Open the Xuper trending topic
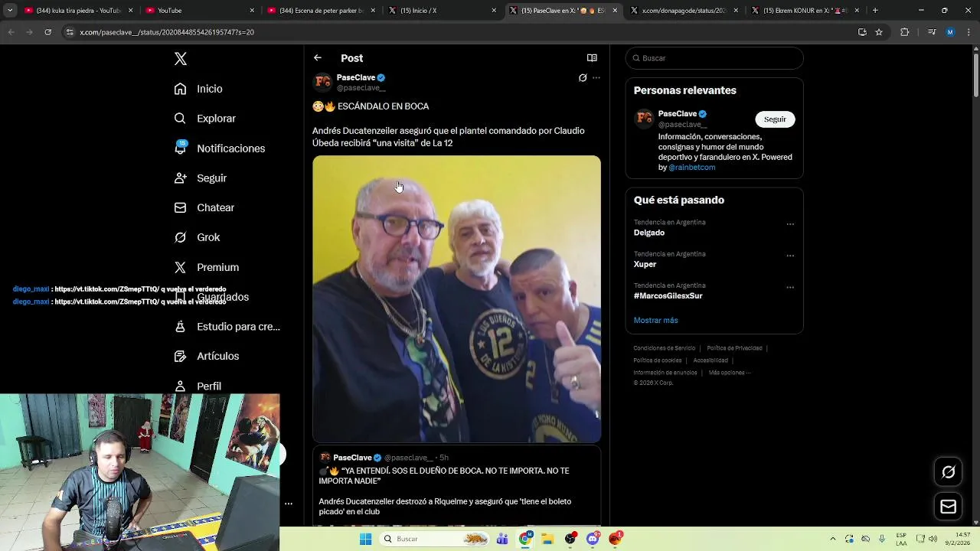 [x=645, y=264]
